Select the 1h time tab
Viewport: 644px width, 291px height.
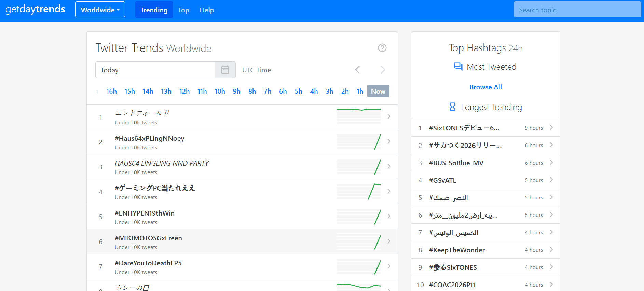(x=360, y=91)
